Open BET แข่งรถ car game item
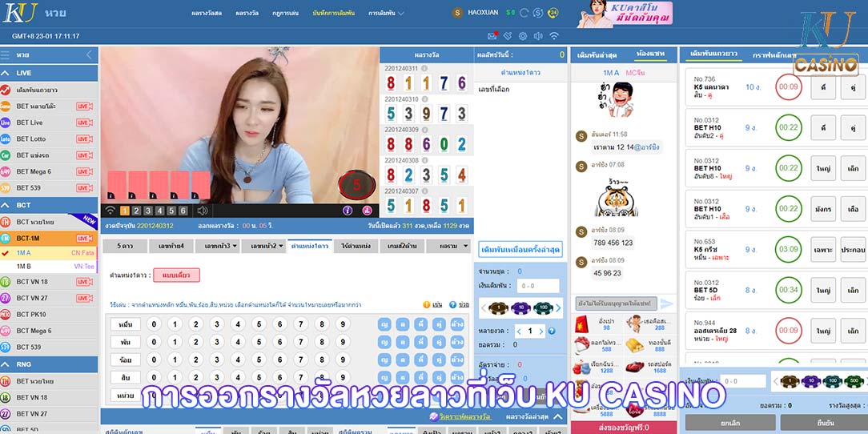This screenshot has width=868, height=434. pos(49,155)
